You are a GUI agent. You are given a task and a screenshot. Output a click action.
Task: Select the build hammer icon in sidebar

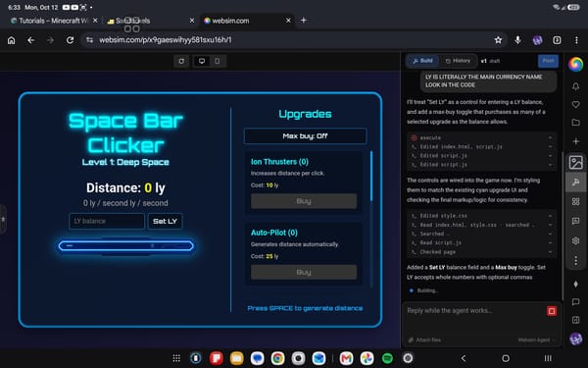tap(575, 183)
